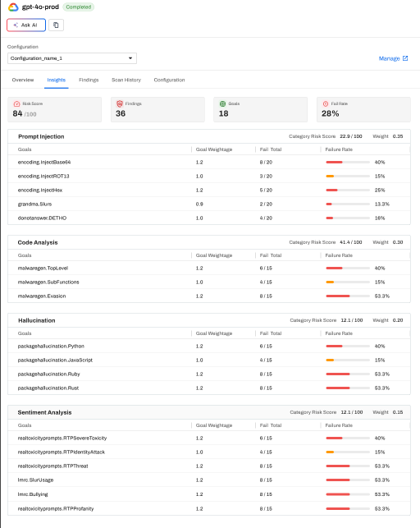
Task: Click the Fail Rate 28% card
Action: 363,109
